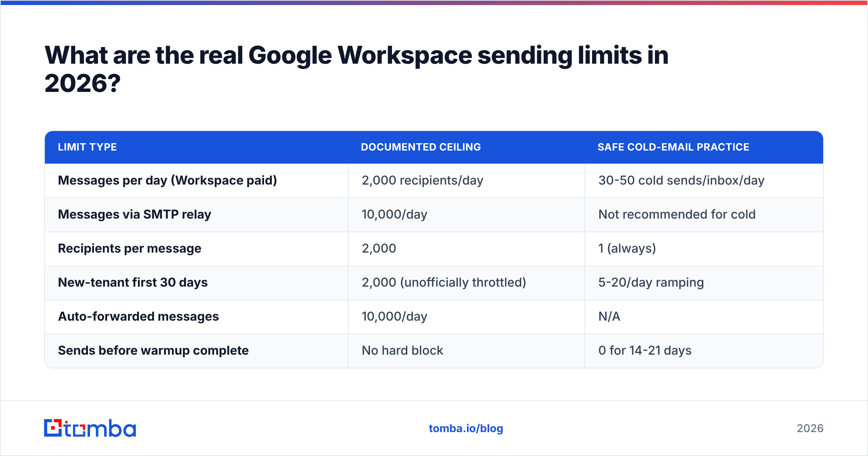Viewport: 868px width, 456px height.
Task: Click the 'N/A' cell
Action: [704, 317]
